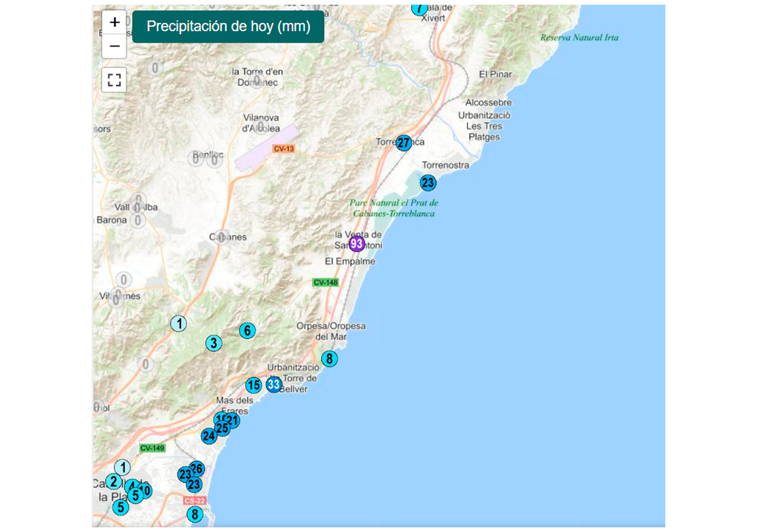
Task: Click the 'El Empalme' map label
Action: 350,261
